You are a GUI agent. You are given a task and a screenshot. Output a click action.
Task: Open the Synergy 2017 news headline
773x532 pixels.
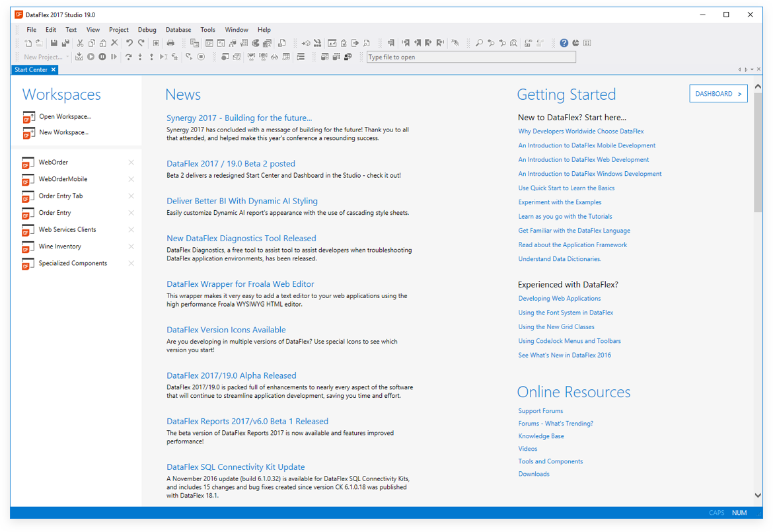pos(239,118)
